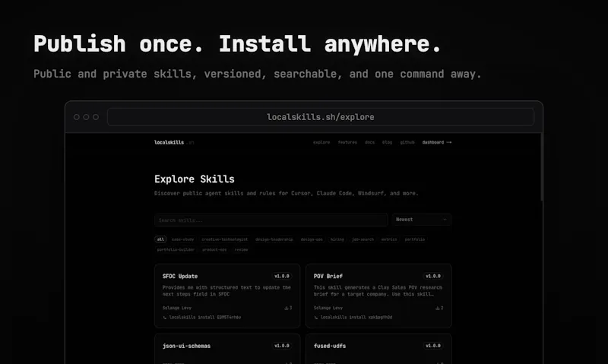Image resolution: width=608 pixels, height=364 pixels.
Task: Click the v1.0.0 badge on json-ui-schemas
Action: (x=282, y=346)
